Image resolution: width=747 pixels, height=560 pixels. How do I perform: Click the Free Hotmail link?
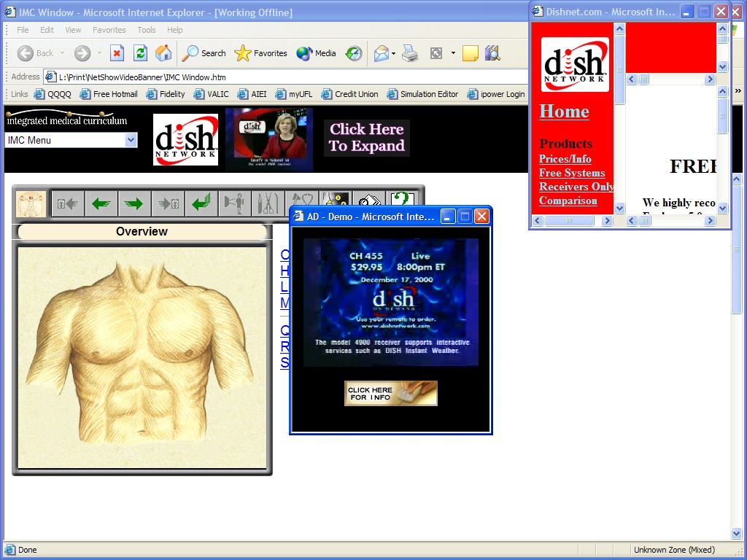click(109, 94)
